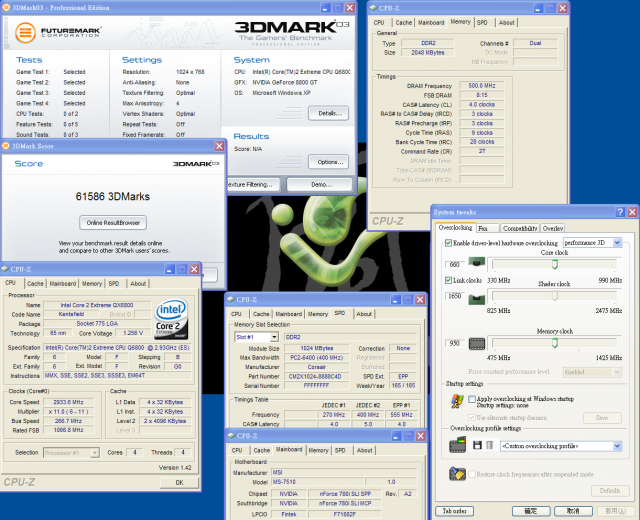The height and width of the screenshot is (520, 640).
Task: Switch to Compatibility tab in System tweaks
Action: (x=520, y=228)
